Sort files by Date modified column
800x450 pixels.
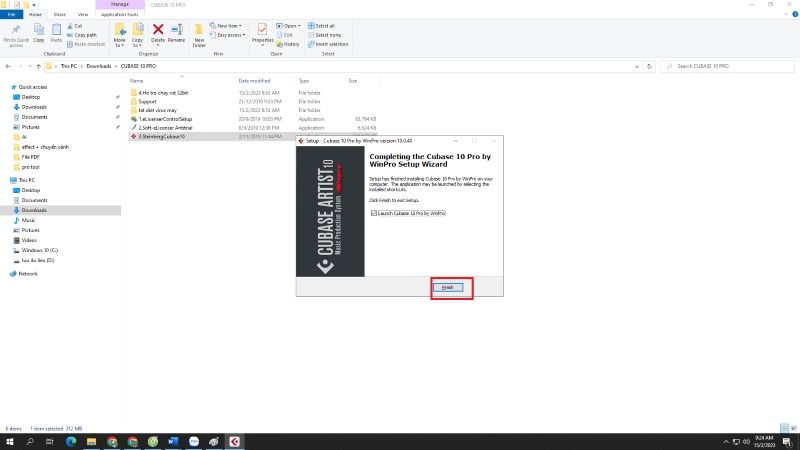point(254,81)
